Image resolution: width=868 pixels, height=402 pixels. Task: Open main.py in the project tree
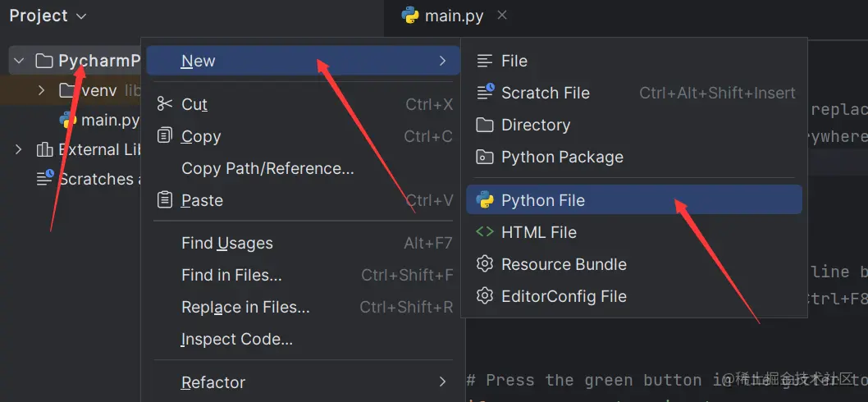click(x=110, y=120)
